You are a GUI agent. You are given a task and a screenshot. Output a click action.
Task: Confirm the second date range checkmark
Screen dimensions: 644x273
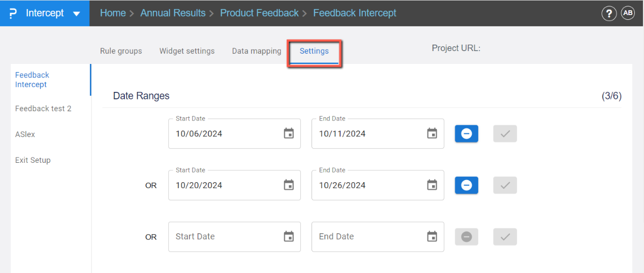click(x=505, y=185)
